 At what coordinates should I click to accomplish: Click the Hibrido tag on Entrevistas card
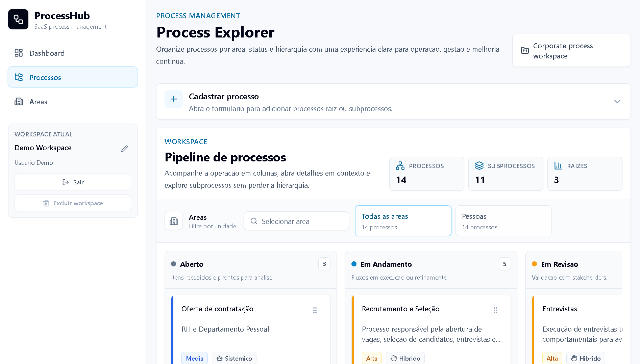click(586, 358)
